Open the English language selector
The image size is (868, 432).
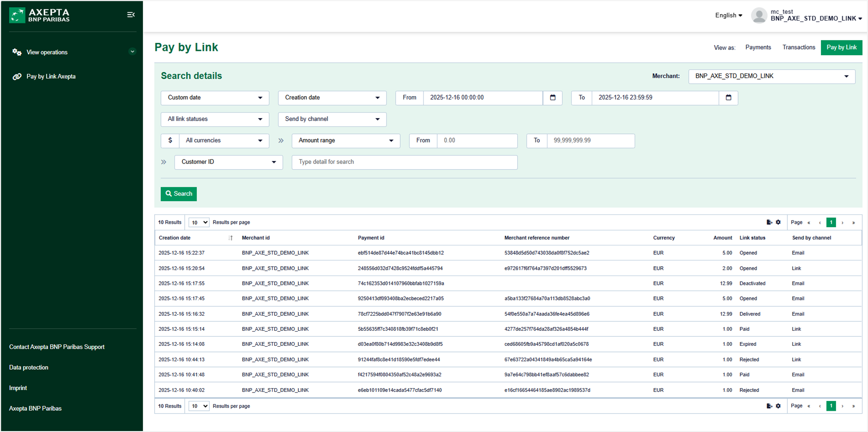point(728,16)
